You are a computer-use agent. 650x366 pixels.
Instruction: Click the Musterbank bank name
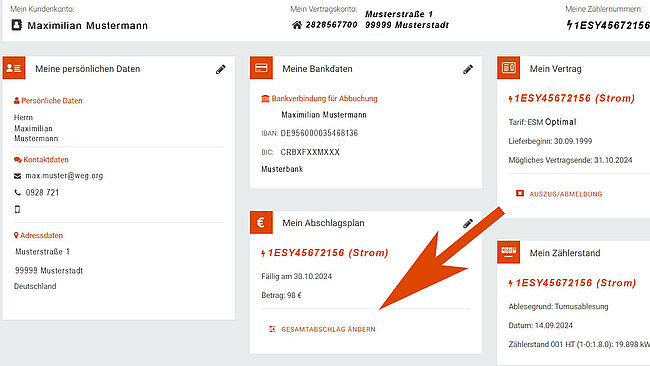pos(282,169)
